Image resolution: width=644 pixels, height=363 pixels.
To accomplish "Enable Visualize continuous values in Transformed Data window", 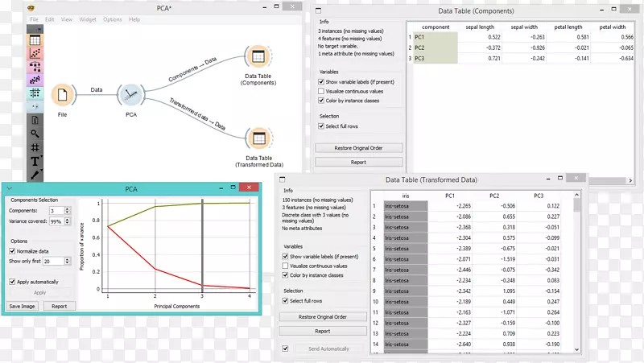I will [x=285, y=266].
